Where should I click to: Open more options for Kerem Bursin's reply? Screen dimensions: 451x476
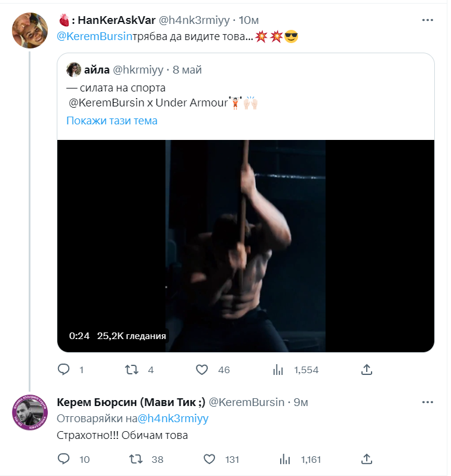point(428,401)
